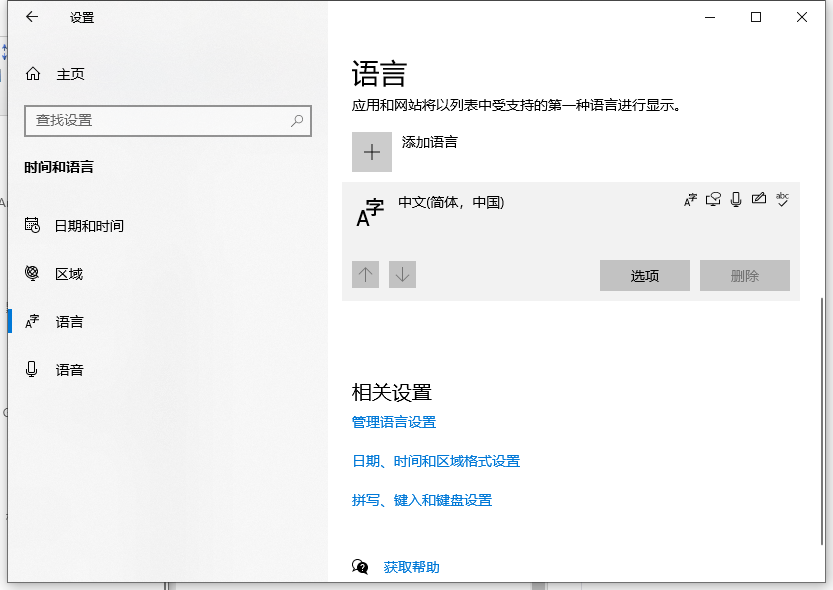Click the 选项 button
Viewport: 833px width, 590px height.
coord(644,275)
